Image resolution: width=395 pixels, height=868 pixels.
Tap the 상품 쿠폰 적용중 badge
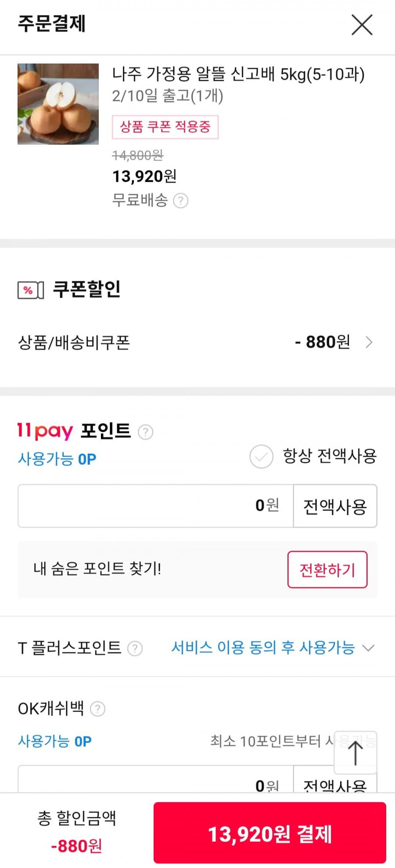coord(165,127)
